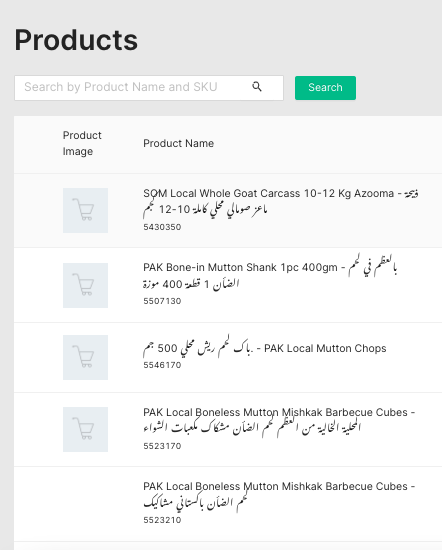Click the Product Image column header
Viewport: 442px width, 550px height.
coord(82,143)
